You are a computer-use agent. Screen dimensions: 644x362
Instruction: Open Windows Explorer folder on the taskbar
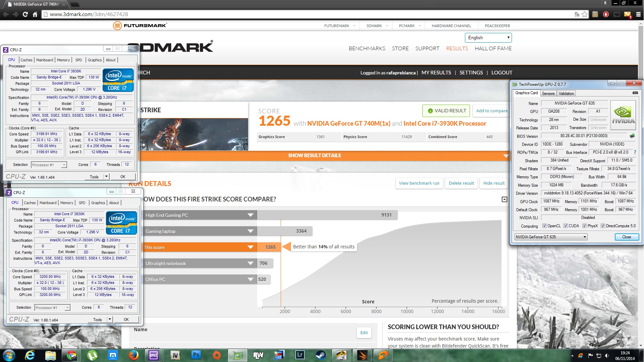coord(51,355)
